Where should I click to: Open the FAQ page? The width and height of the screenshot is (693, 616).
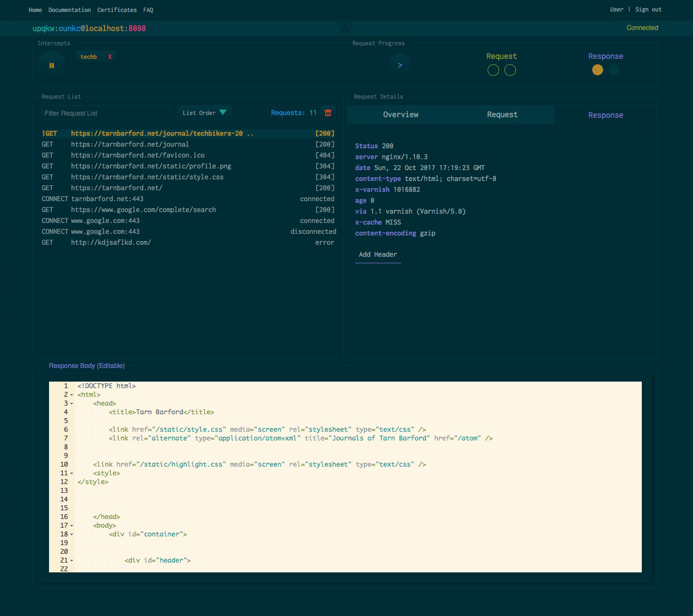click(x=148, y=10)
